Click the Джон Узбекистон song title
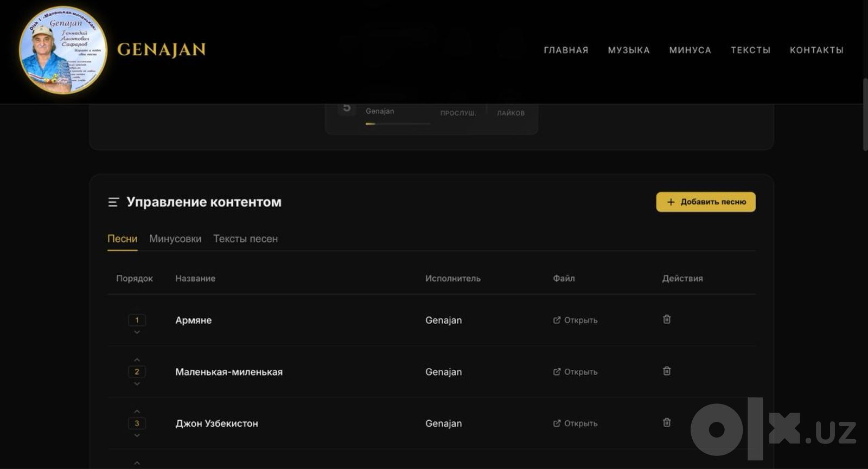This screenshot has height=469, width=868. [216, 423]
